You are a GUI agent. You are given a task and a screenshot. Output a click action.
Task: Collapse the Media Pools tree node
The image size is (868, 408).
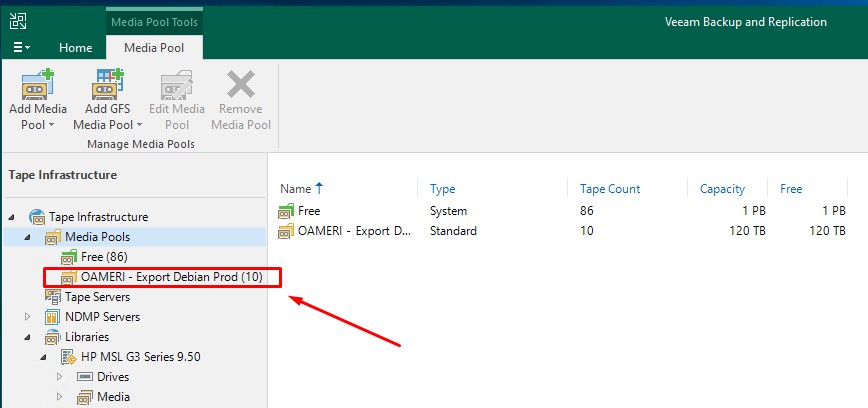click(x=28, y=237)
